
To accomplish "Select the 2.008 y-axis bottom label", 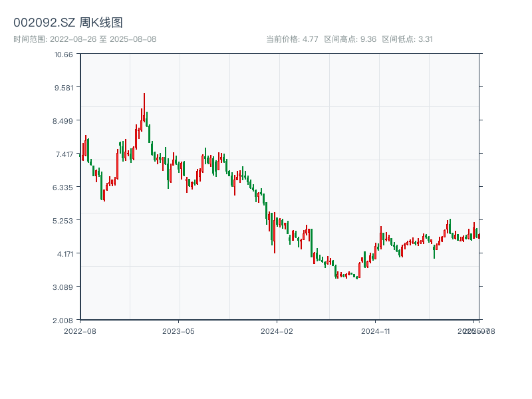I will click(63, 320).
